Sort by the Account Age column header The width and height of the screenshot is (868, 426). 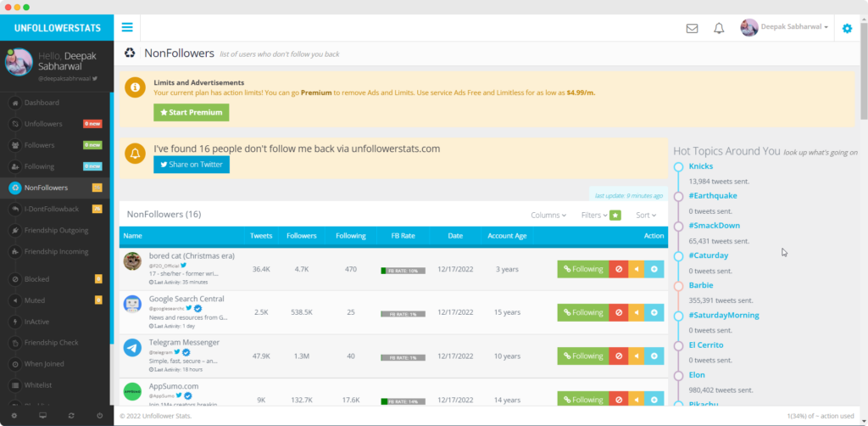(x=507, y=236)
